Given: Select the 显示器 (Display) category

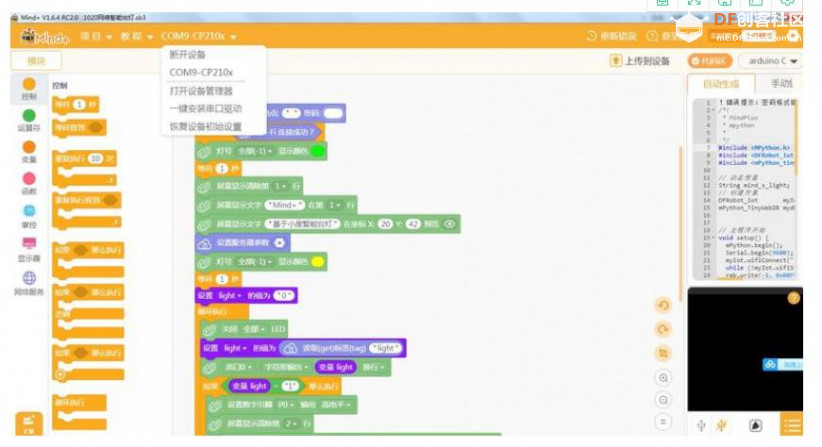Looking at the screenshot, I should [29, 249].
